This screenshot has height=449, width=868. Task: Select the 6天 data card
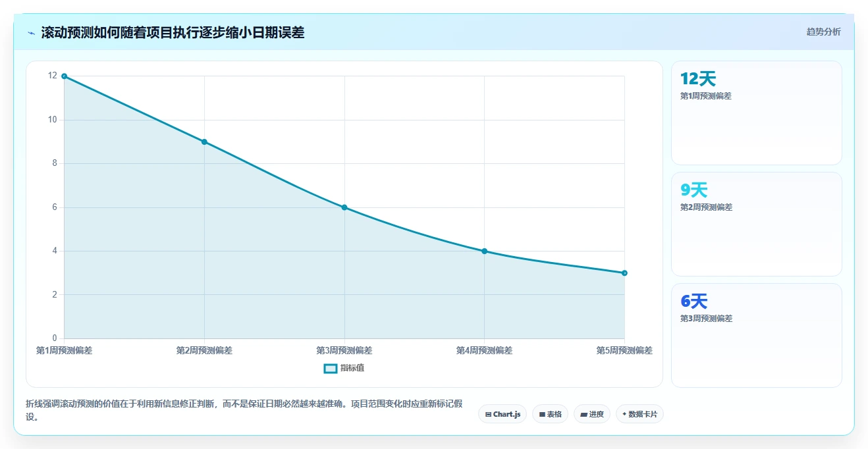point(756,335)
